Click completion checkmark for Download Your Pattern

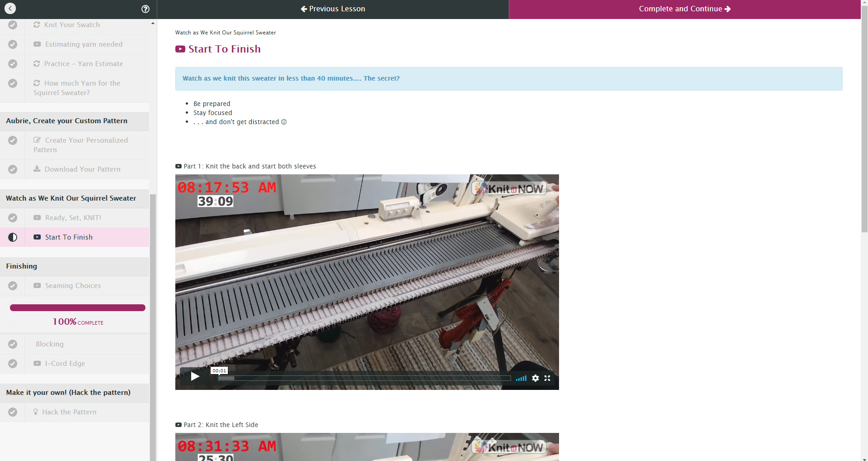click(x=13, y=169)
